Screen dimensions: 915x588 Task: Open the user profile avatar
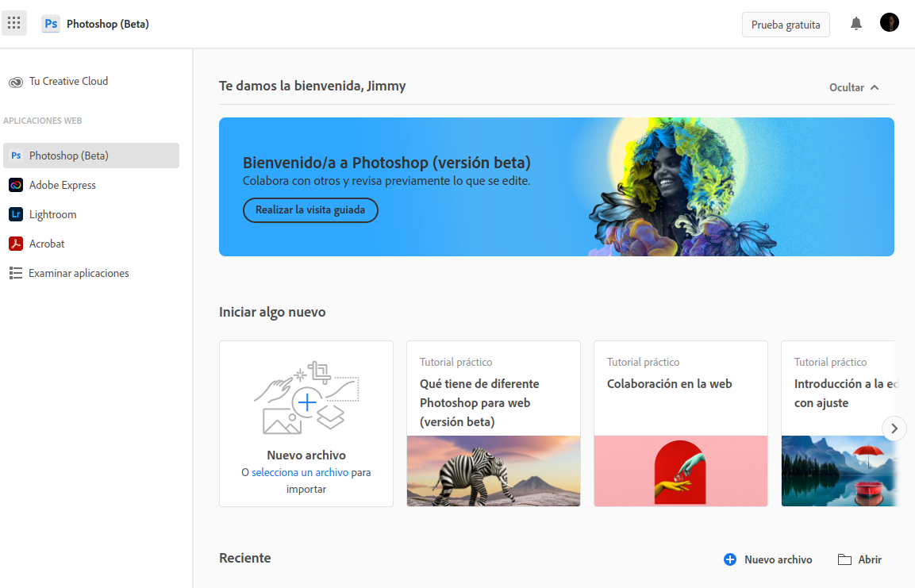(x=890, y=23)
